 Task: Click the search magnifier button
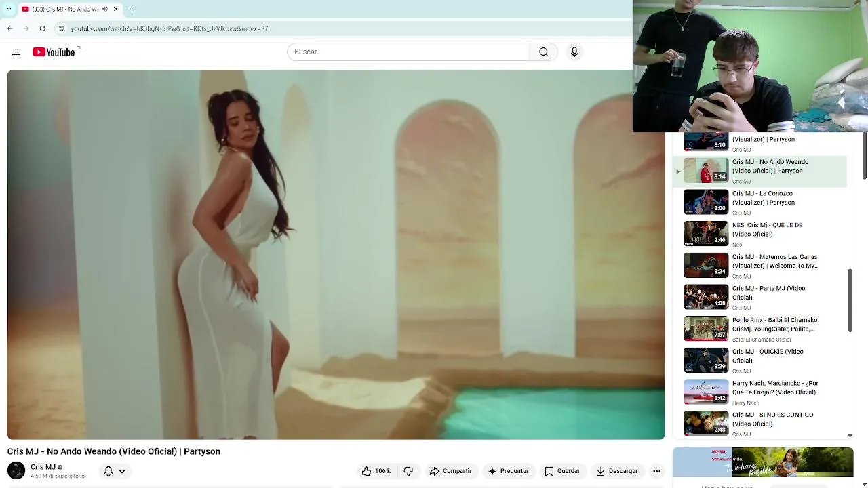(x=543, y=52)
